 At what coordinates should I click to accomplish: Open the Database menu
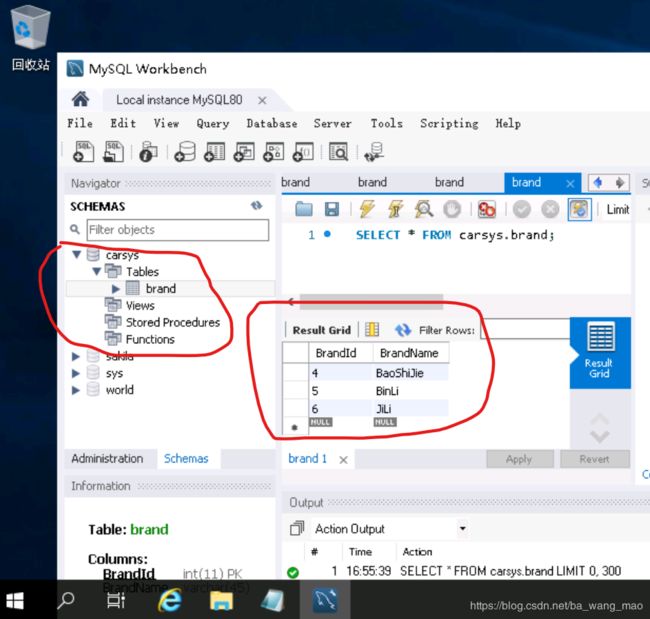(272, 124)
